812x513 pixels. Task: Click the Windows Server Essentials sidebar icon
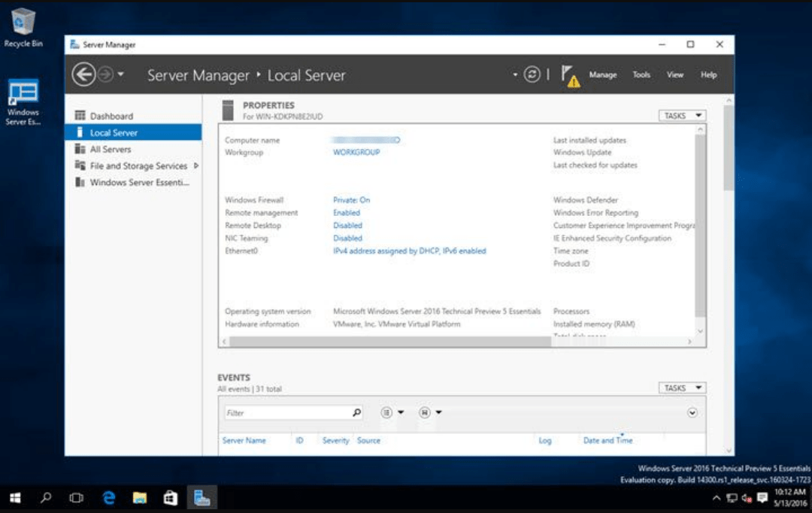click(x=80, y=182)
